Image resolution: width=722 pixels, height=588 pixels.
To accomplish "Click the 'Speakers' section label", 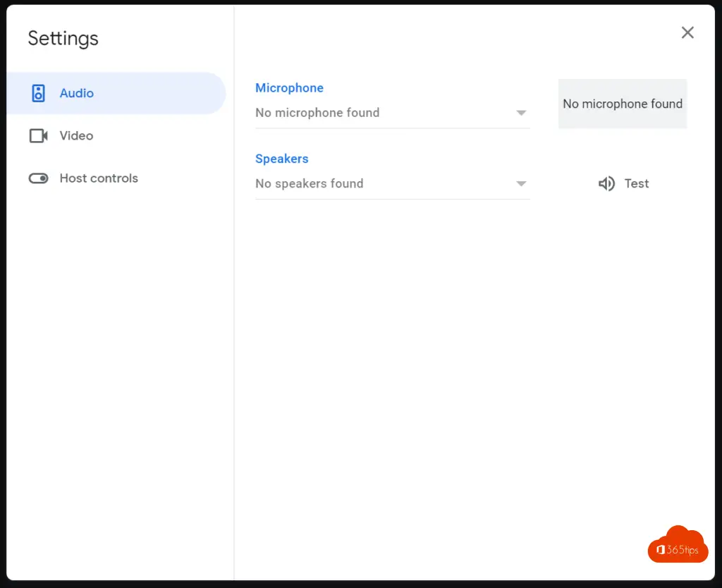I will pyautogui.click(x=282, y=159).
